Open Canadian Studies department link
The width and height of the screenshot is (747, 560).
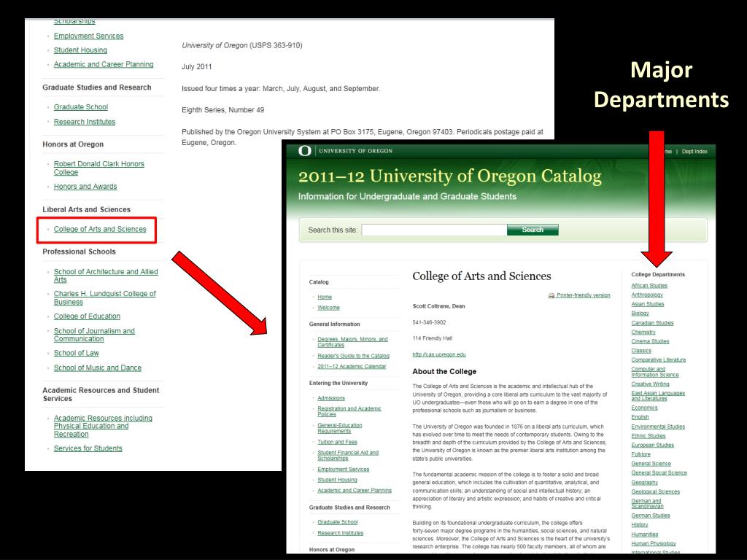click(652, 323)
